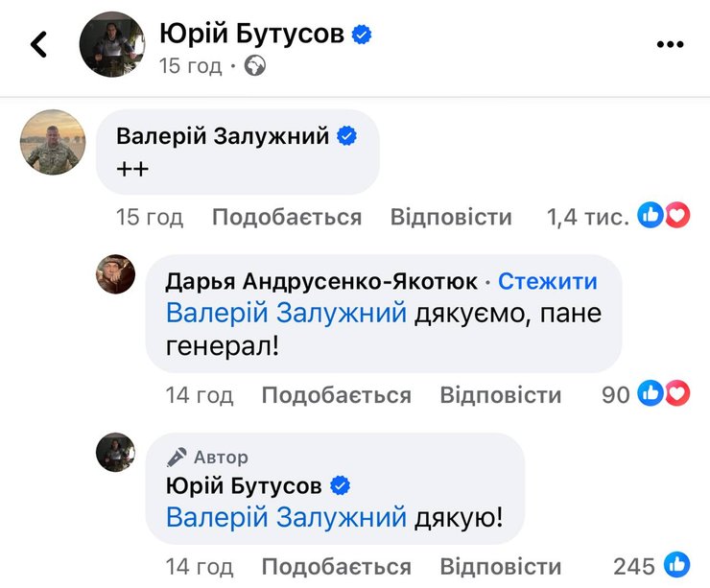
Task: Open the three-dot more options menu
Action: [669, 44]
